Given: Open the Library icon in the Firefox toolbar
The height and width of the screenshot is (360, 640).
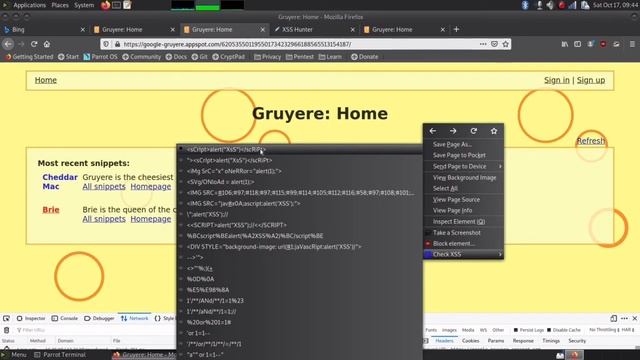Looking at the screenshot, I should click(x=565, y=44).
